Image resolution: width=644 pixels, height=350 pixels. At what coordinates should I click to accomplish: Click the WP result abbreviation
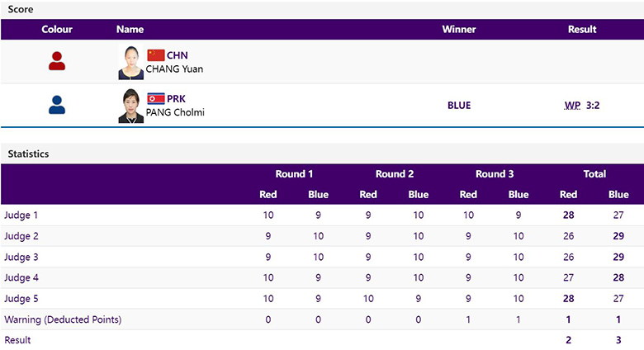tap(572, 106)
